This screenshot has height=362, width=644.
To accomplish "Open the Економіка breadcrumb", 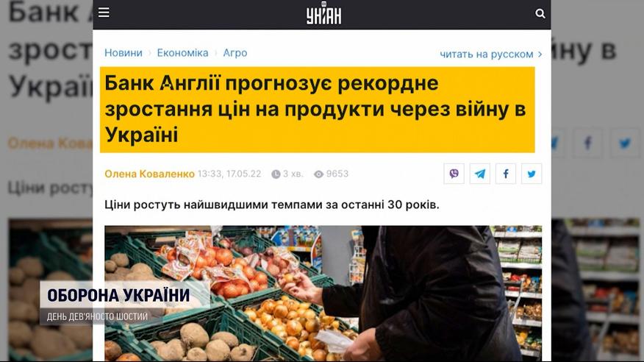I will [x=183, y=53].
